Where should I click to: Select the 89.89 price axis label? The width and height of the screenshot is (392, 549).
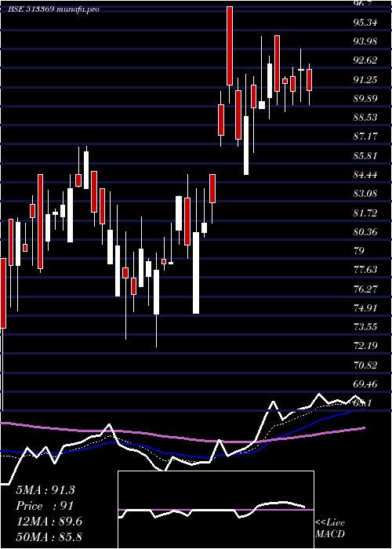(366, 99)
